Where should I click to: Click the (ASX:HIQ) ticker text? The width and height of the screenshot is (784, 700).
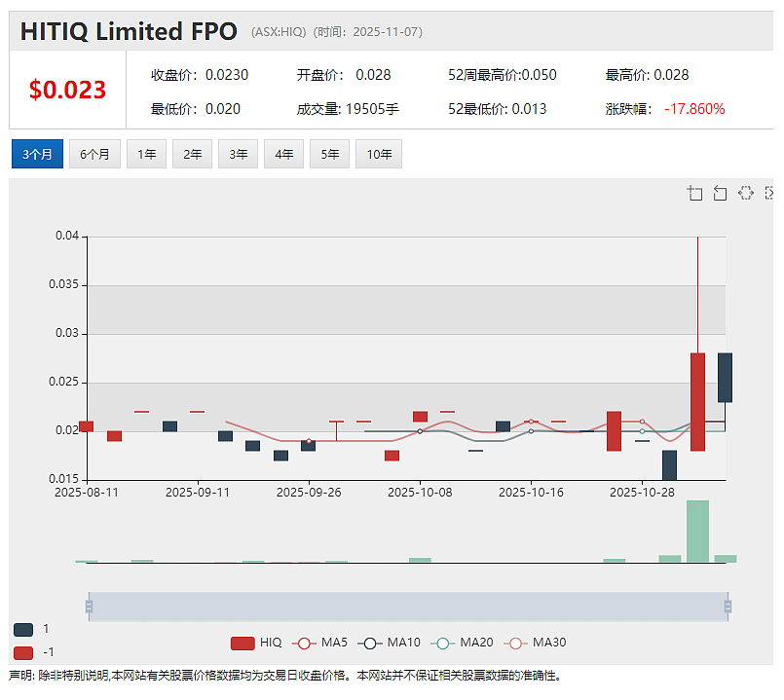click(x=279, y=32)
